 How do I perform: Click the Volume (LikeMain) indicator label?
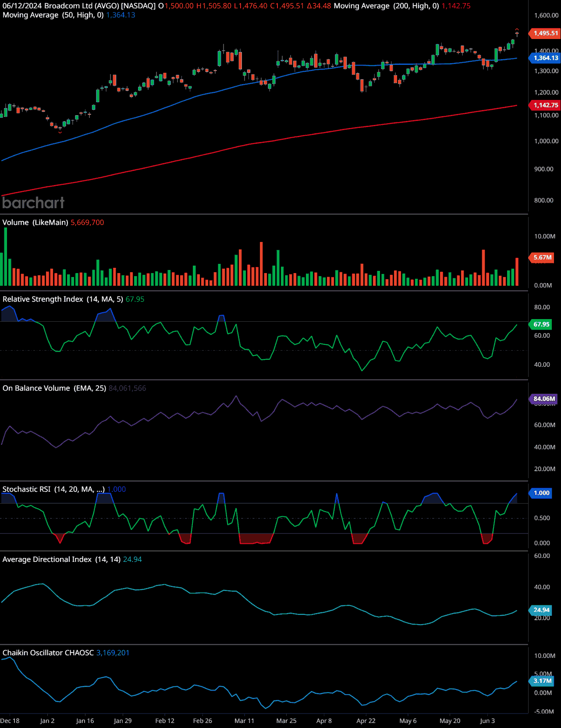[35, 223]
